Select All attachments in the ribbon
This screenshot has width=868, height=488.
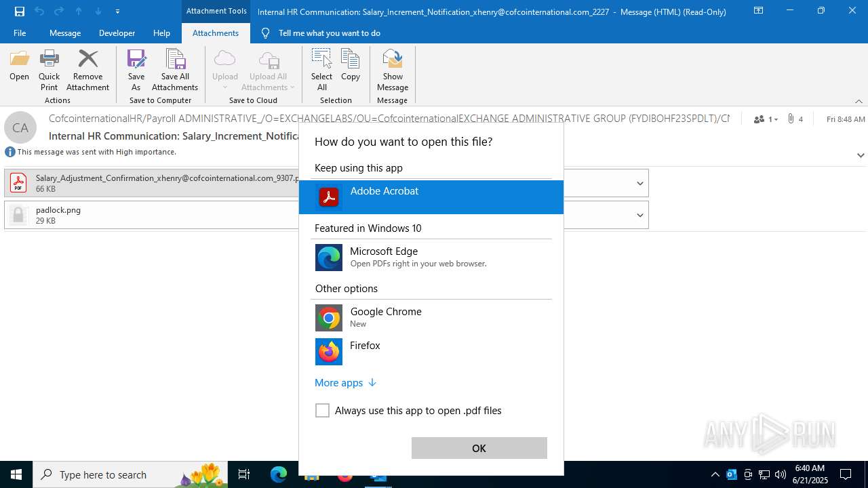tap(321, 70)
